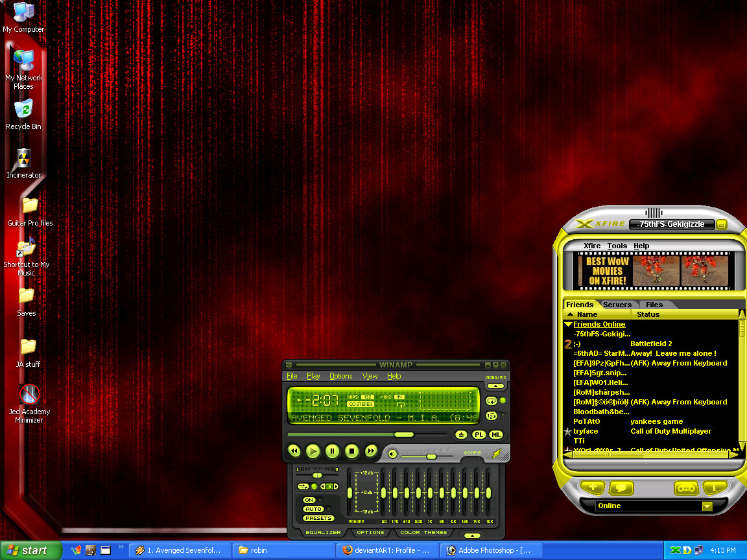Pause playback in Winamp
Image resolution: width=747 pixels, height=560 pixels.
point(333,450)
